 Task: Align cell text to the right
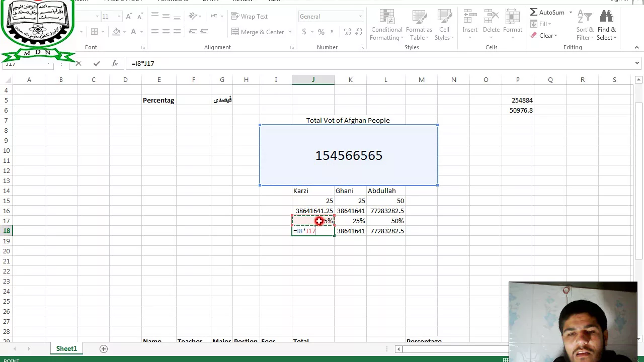click(177, 32)
